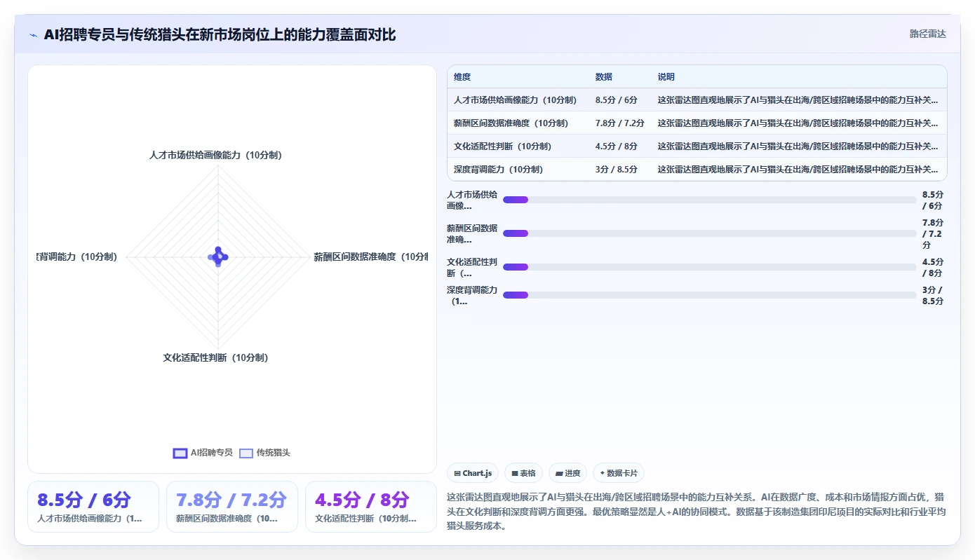Screen dimensions: 975x560
Task: Click the AI招聘专员 legend color box
Action: click(x=180, y=453)
